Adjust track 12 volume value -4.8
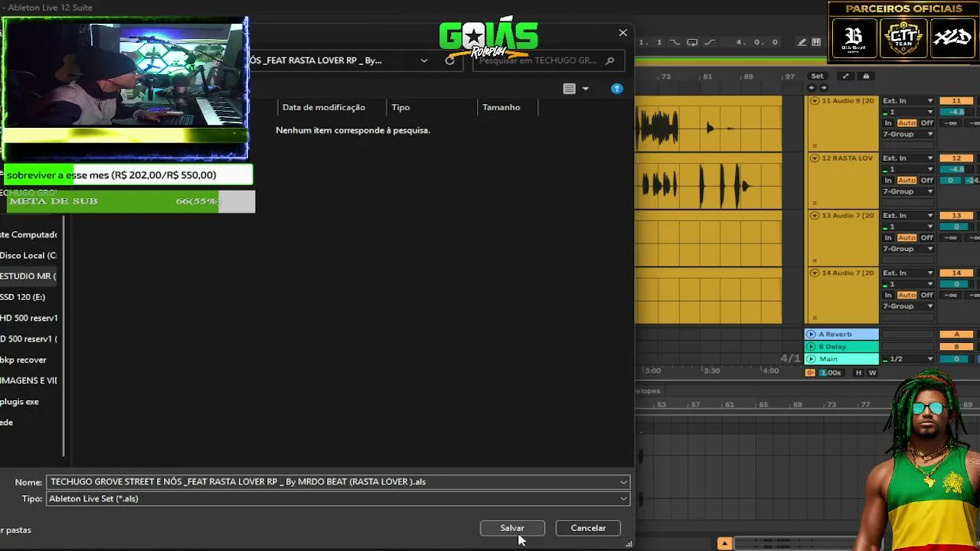980x551 pixels. [956, 169]
